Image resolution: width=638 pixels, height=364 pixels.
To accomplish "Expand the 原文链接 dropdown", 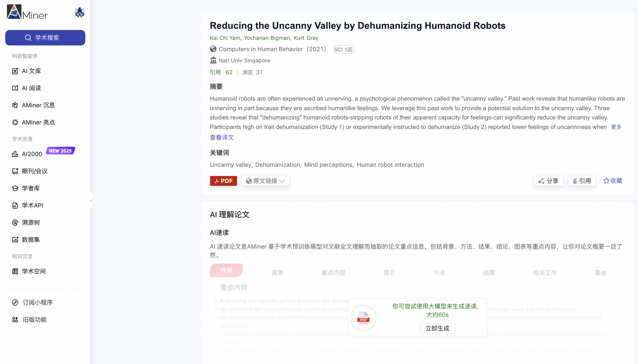I will 265,181.
